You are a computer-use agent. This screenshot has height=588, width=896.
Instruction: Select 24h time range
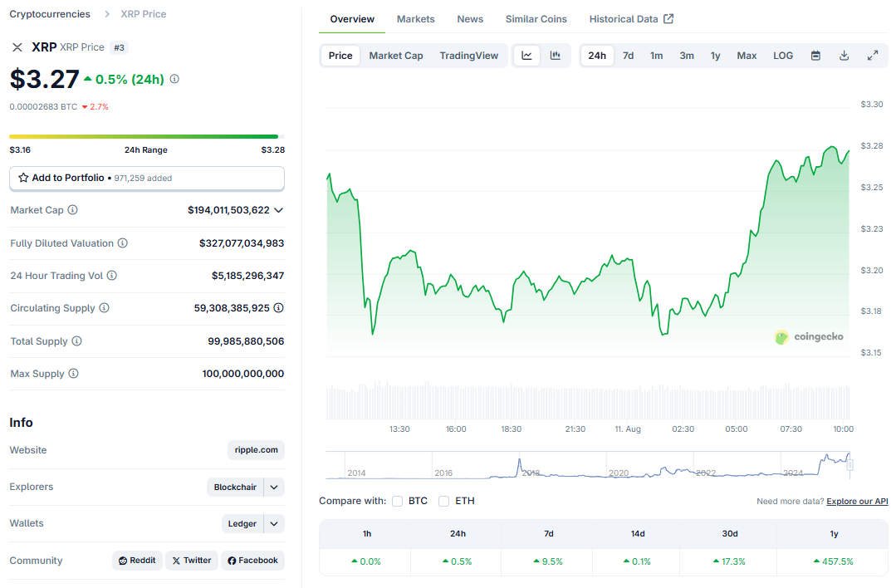pyautogui.click(x=597, y=56)
